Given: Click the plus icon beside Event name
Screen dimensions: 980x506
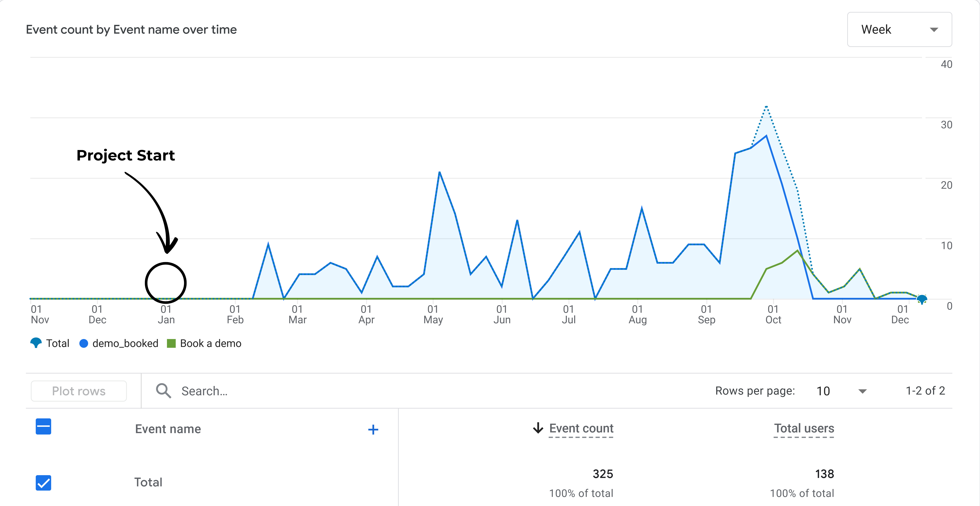Looking at the screenshot, I should tap(373, 430).
